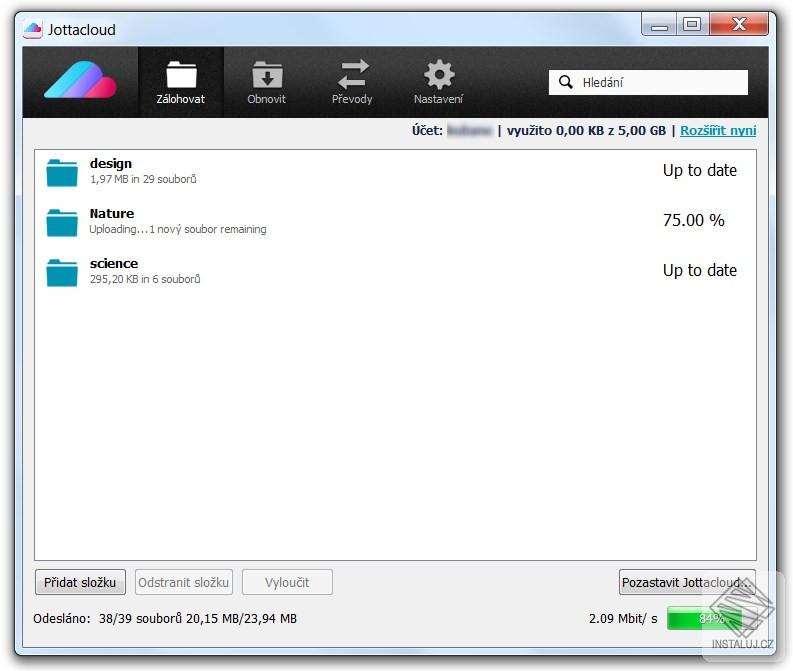Click the Vyloučit button
The image size is (793, 671).
pyautogui.click(x=287, y=583)
